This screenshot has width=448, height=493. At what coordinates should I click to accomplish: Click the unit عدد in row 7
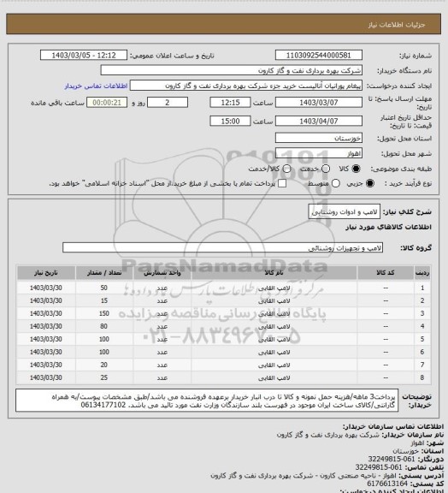(x=162, y=365)
